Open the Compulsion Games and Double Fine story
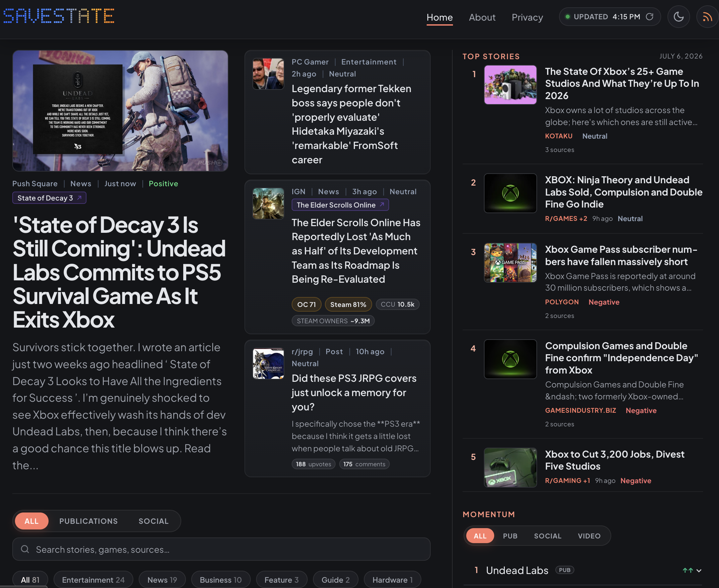 pos(622,358)
